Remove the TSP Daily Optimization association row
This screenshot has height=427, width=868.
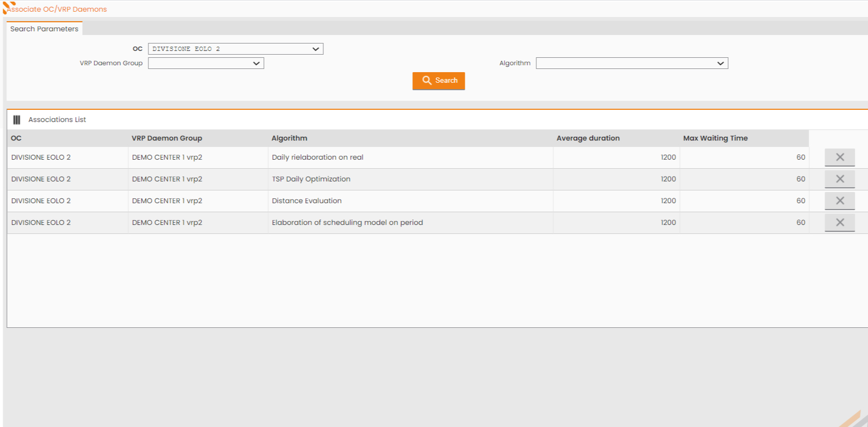coord(839,179)
